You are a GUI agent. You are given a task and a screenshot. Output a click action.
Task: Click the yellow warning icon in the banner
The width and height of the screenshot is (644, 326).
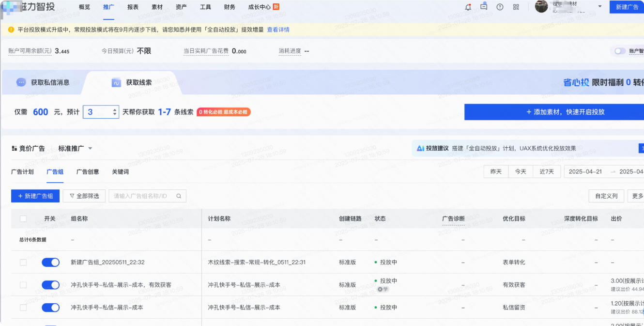pyautogui.click(x=11, y=30)
